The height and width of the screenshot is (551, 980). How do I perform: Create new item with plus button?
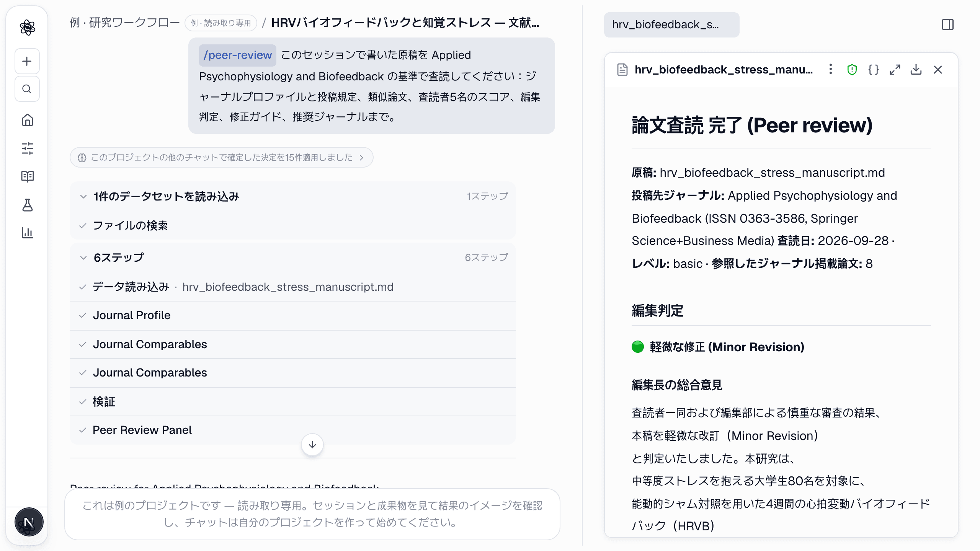[27, 61]
